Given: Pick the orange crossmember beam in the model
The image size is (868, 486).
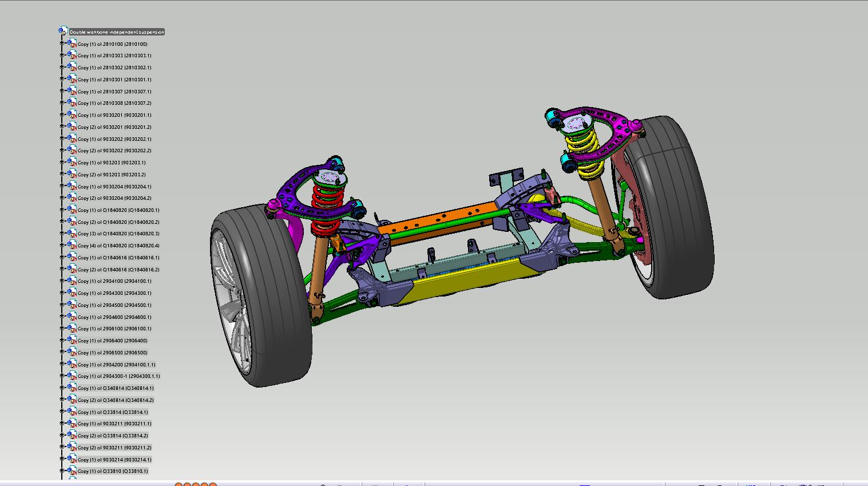Looking at the screenshot, I should click(439, 220).
